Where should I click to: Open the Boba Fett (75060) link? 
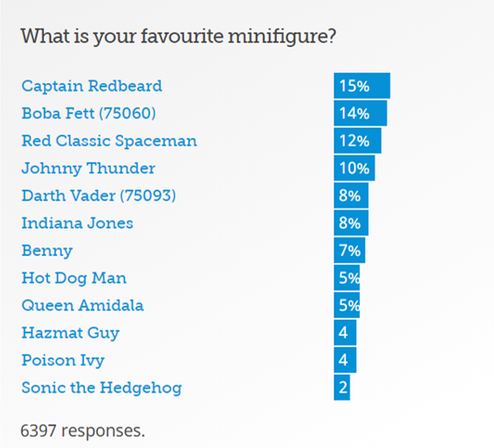tap(88, 114)
